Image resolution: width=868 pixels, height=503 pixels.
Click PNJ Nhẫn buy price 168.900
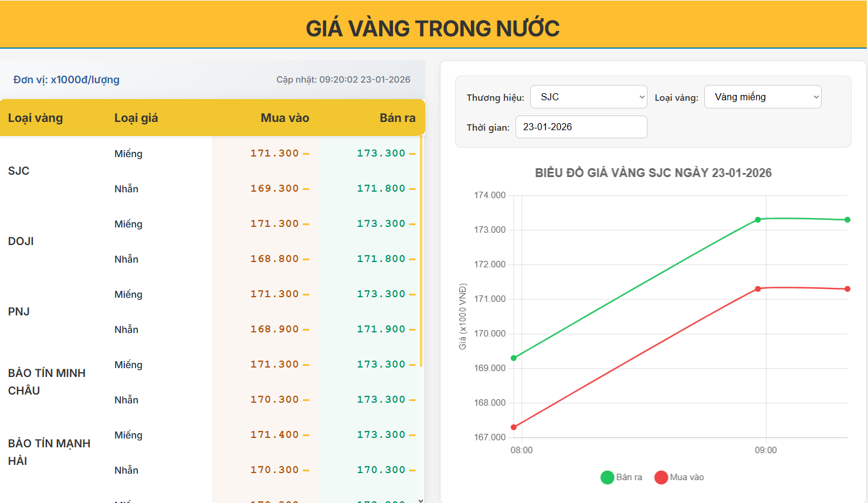point(274,329)
